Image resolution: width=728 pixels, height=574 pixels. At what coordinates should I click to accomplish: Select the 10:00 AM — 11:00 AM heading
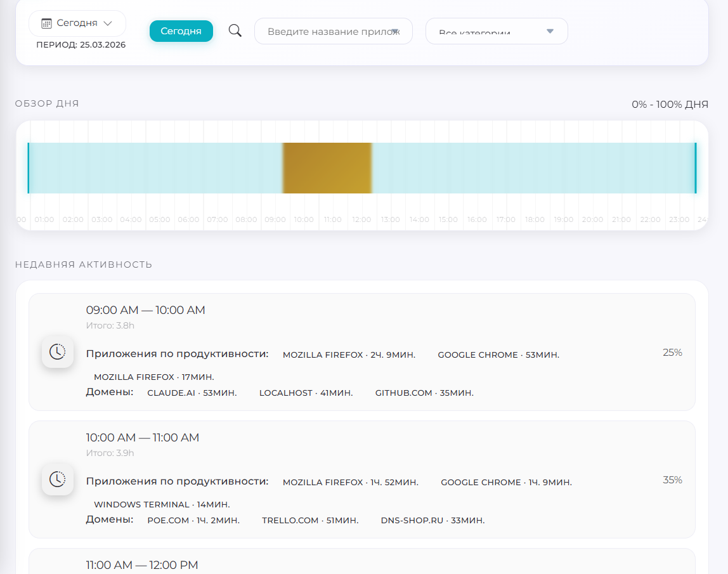pyautogui.click(x=143, y=438)
